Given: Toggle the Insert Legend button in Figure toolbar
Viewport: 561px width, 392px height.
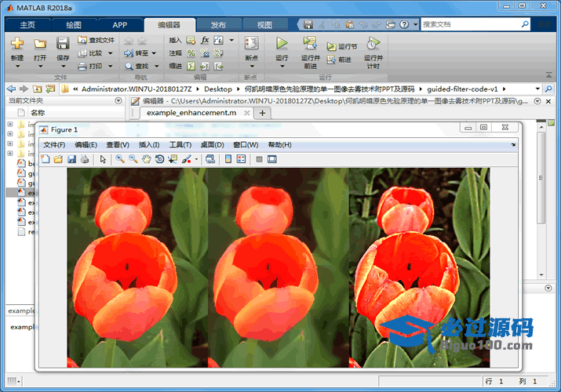Looking at the screenshot, I should (241, 159).
